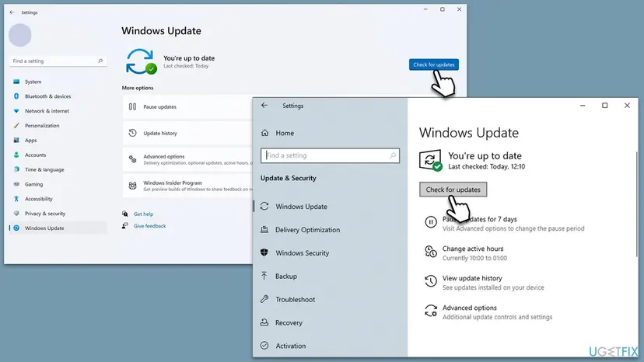Click gray Check for updates button, front window
644x362 pixels.
453,190
